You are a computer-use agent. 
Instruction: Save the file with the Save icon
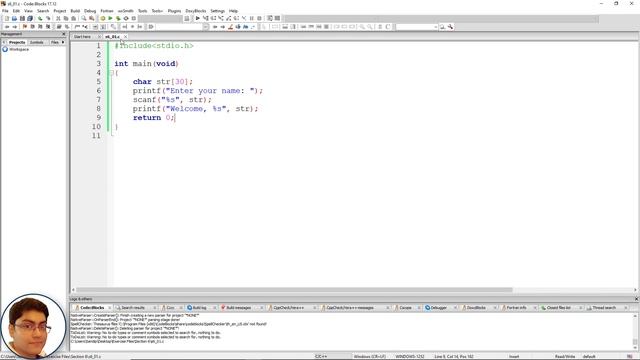(x=22, y=18)
